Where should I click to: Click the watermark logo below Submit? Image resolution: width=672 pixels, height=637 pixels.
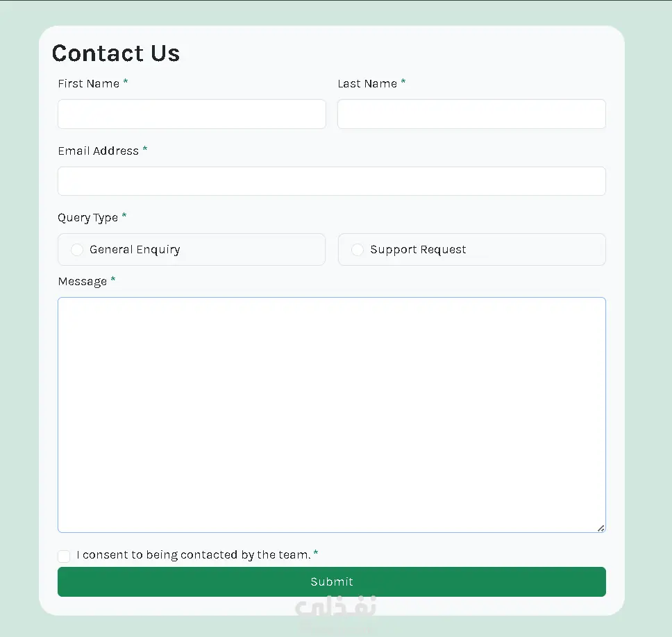(x=335, y=608)
